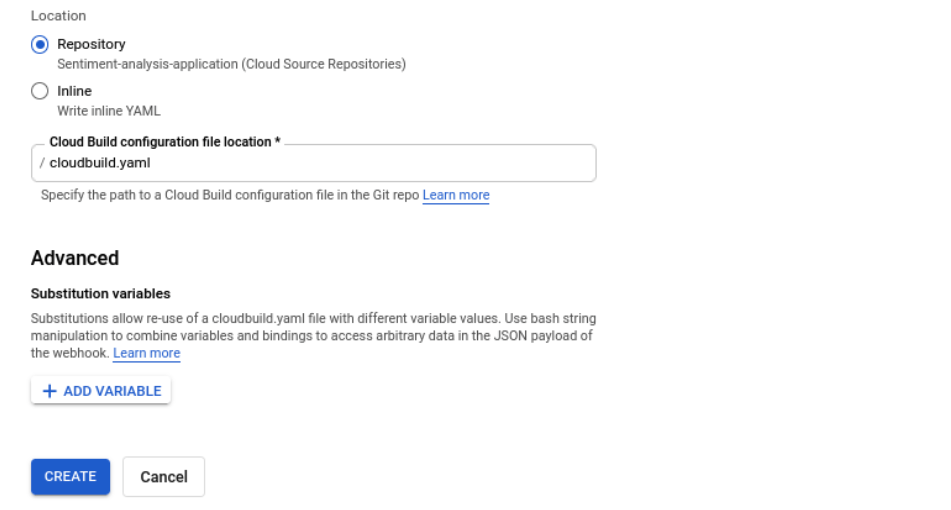951x510 pixels.
Task: Click the 'Write inline YAML' description
Action: tap(108, 111)
